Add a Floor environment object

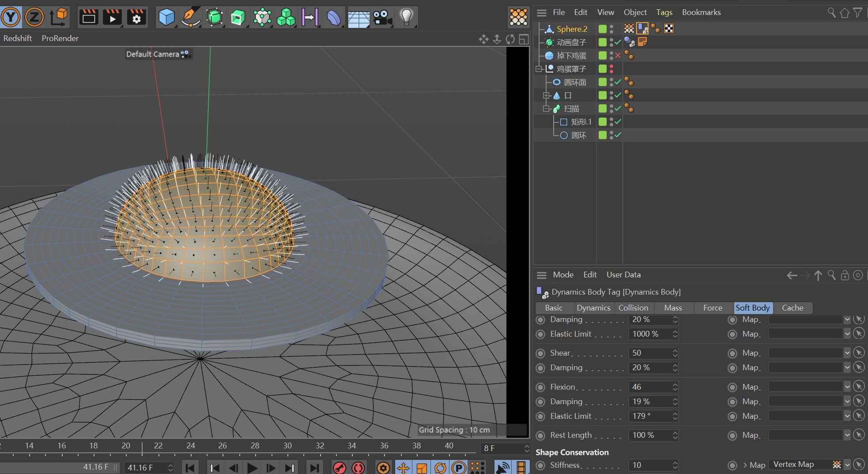coord(358,18)
